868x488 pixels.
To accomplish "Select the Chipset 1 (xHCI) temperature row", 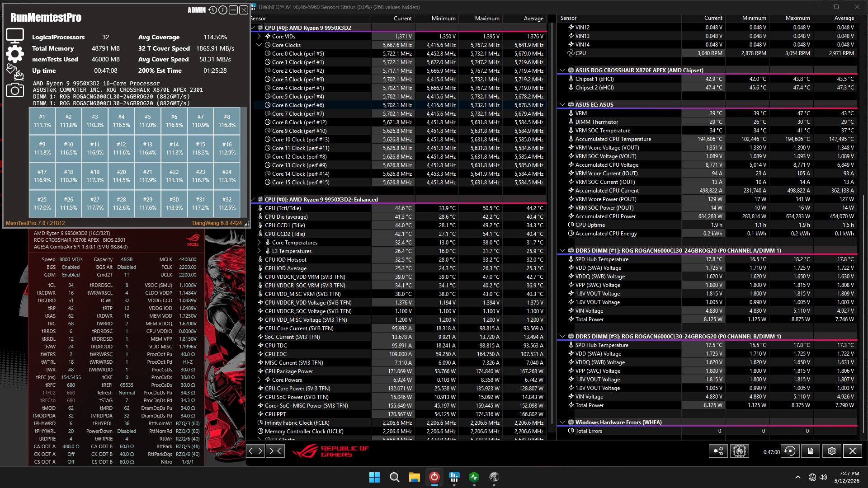I will coord(708,79).
